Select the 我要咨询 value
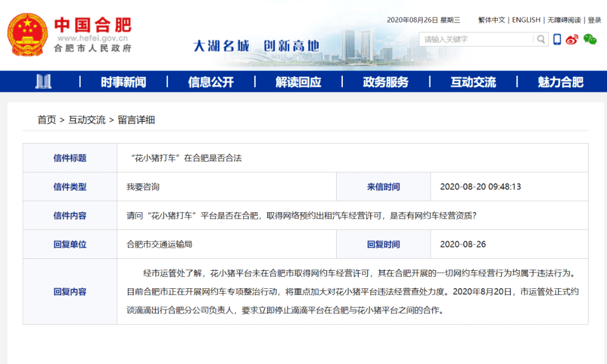The width and height of the screenshot is (607, 364). pyautogui.click(x=143, y=187)
